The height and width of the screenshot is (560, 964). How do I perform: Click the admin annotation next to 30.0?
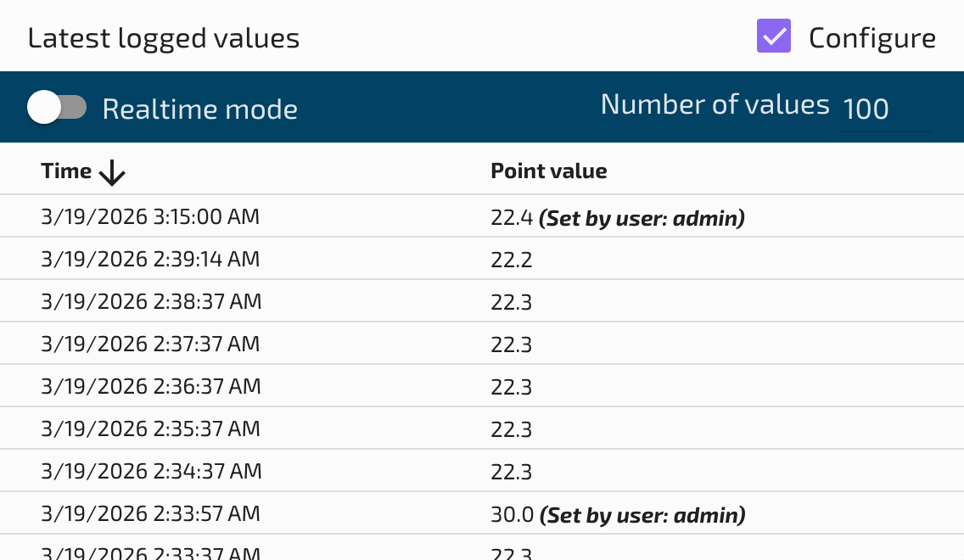coord(642,514)
